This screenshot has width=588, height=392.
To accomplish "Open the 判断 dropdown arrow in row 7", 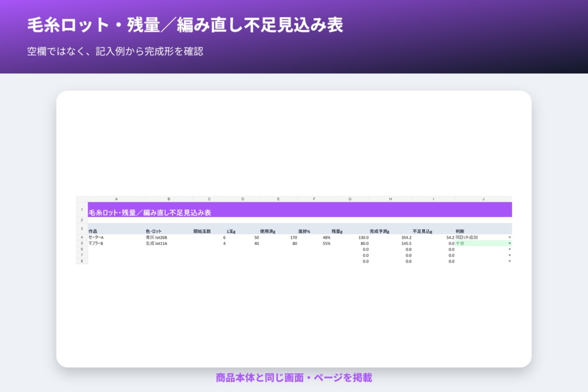I will (x=509, y=255).
